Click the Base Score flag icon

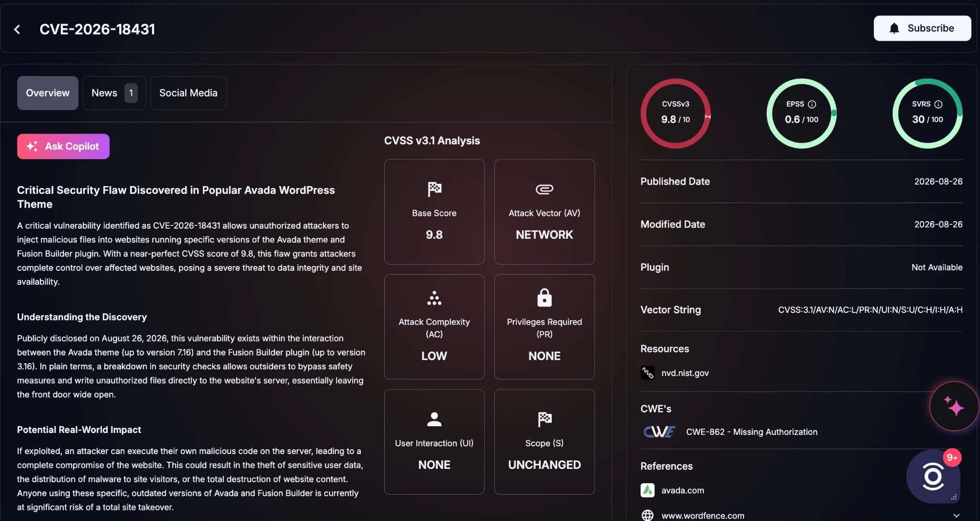[x=434, y=189]
